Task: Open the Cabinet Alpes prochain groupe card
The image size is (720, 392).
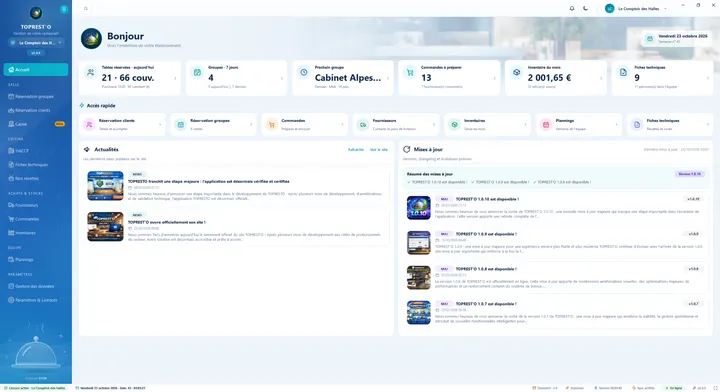Action: click(343, 78)
